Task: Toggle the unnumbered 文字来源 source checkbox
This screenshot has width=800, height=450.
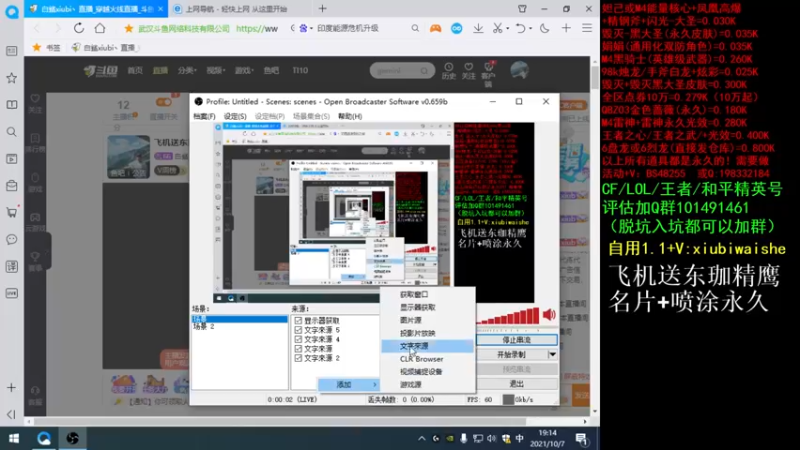Action: (x=298, y=349)
